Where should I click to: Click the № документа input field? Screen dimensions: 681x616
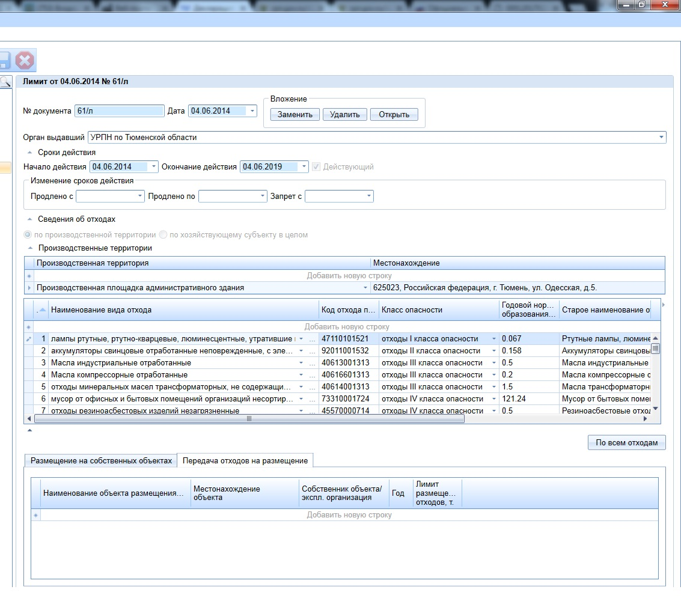119,111
